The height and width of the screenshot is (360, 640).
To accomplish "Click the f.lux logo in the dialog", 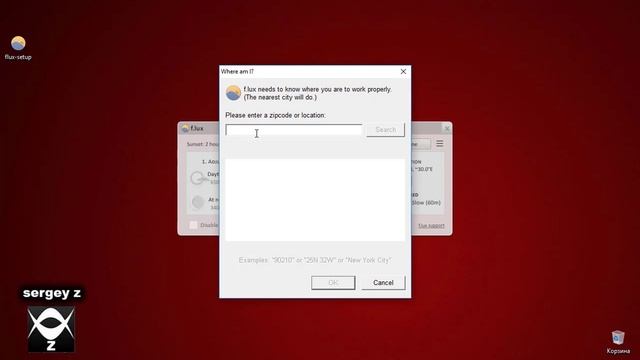I will [233, 93].
